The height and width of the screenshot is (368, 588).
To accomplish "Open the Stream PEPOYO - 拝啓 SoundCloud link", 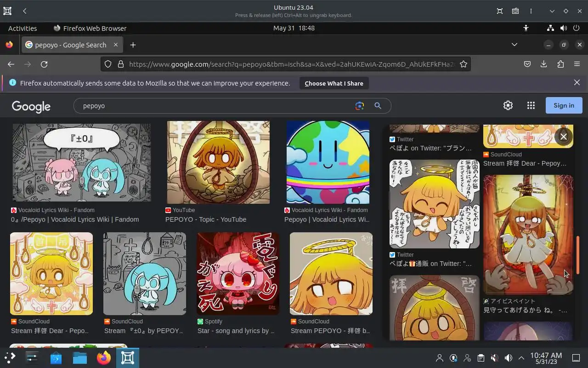I will tap(330, 331).
